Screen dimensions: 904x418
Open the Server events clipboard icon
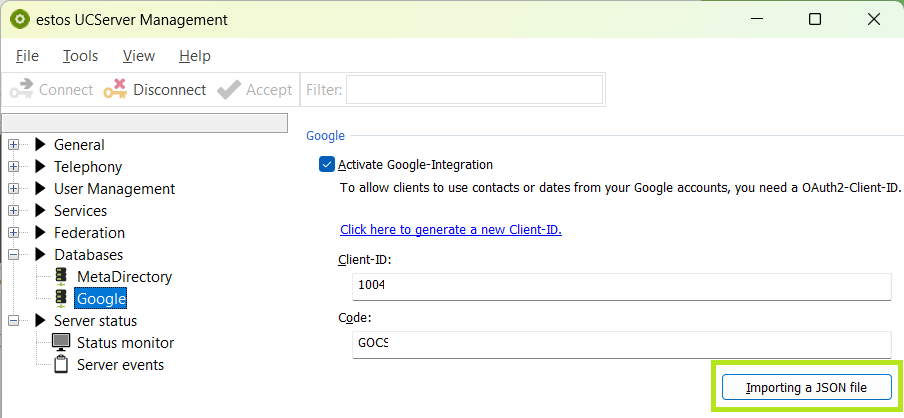[62, 364]
